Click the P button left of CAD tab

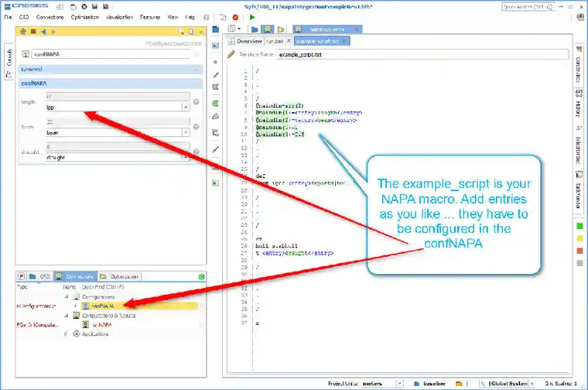22,276
